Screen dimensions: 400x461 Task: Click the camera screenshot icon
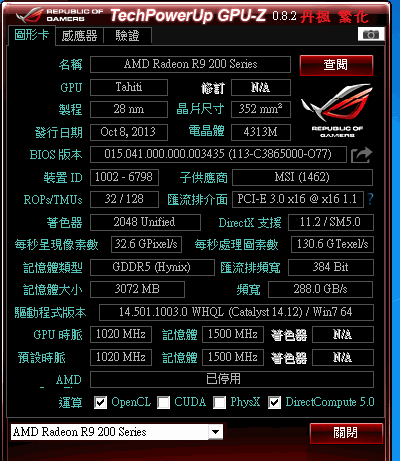pyautogui.click(x=371, y=34)
